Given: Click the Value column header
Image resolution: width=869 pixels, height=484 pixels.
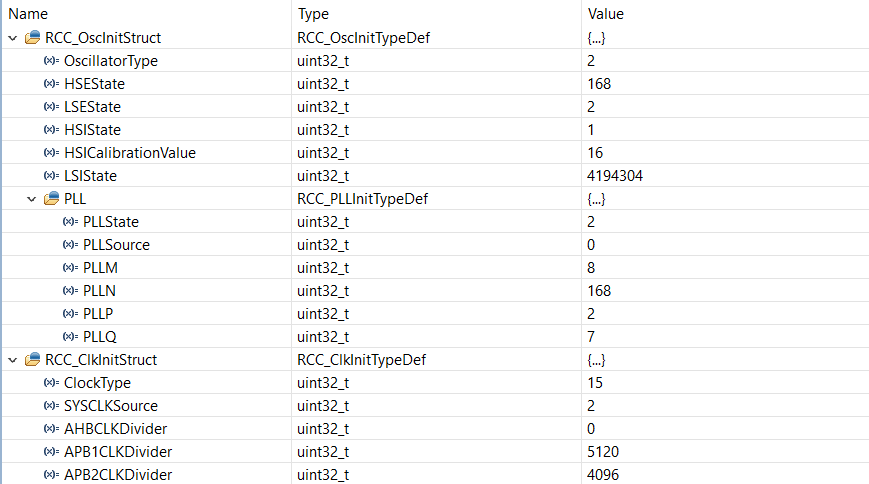Looking at the screenshot, I should [x=605, y=14].
